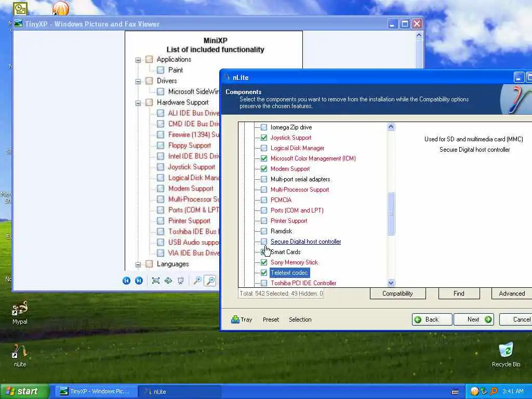Collapse the Languages tree node

click(x=138, y=264)
